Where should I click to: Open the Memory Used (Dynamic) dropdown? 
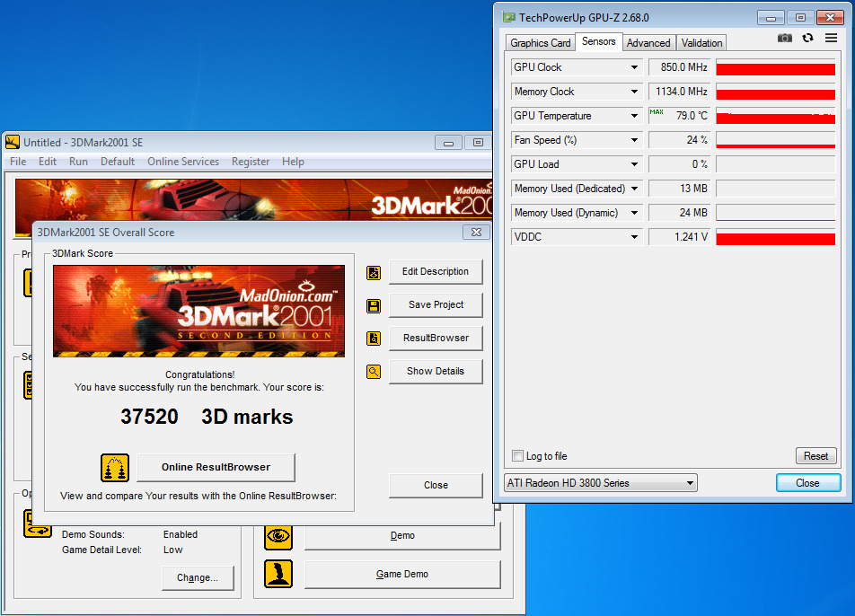634,213
